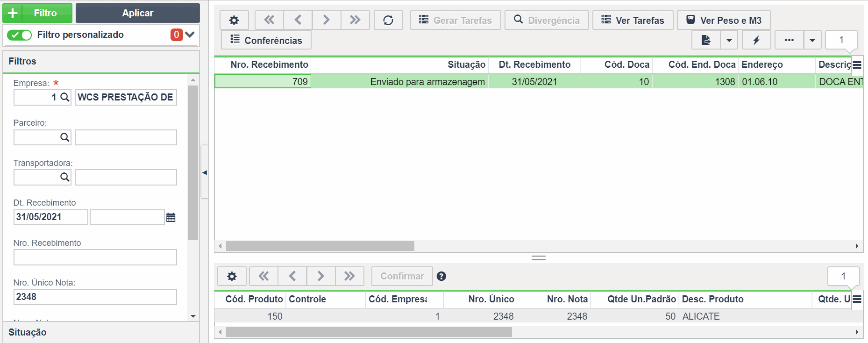
Task: Open top grid column menu icon
Action: pyautogui.click(x=857, y=65)
